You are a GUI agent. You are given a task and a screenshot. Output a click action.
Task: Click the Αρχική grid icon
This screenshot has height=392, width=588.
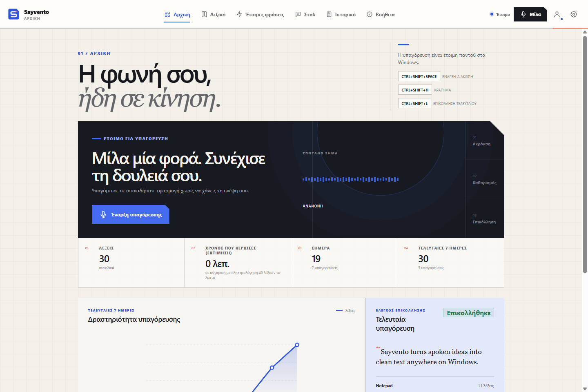167,14
